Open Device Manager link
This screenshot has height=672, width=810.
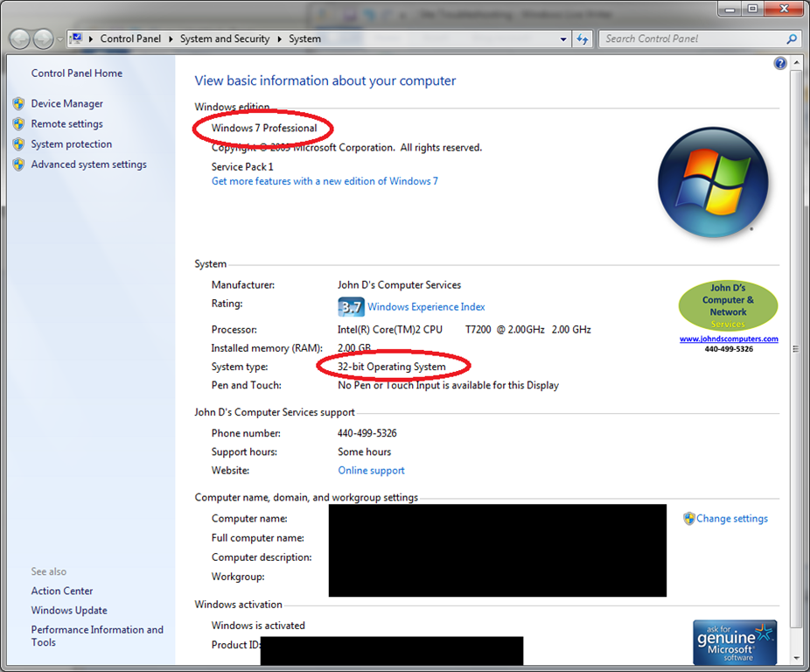(x=66, y=104)
